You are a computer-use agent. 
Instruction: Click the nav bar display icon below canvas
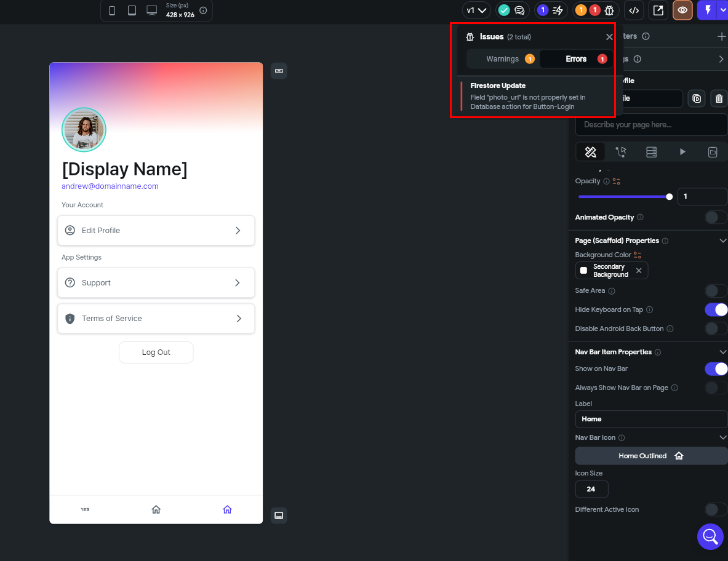(x=279, y=515)
